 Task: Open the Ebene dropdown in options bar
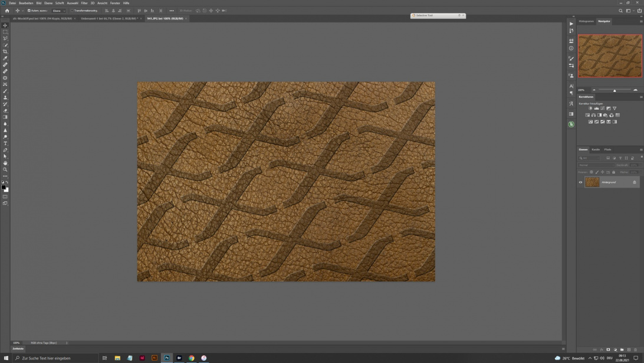[x=59, y=11]
